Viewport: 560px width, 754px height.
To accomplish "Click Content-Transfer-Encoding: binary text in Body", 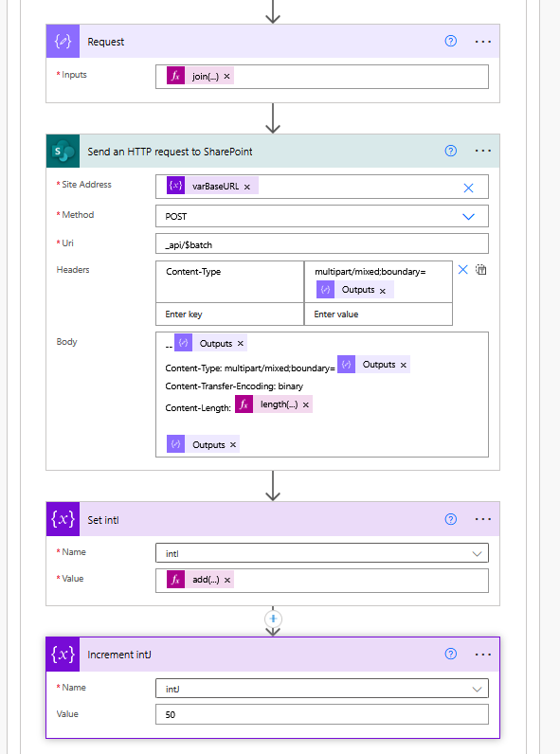I will click(234, 386).
